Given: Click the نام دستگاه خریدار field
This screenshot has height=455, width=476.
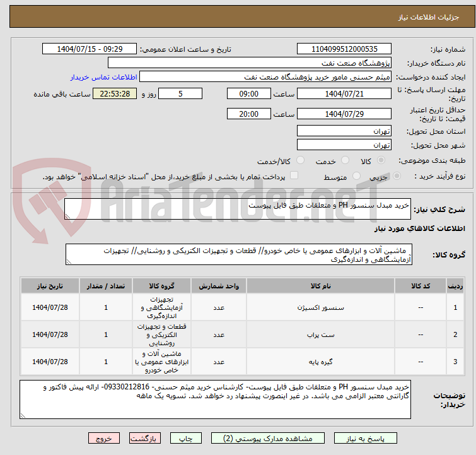Looking at the screenshot, I should tap(250, 63).
